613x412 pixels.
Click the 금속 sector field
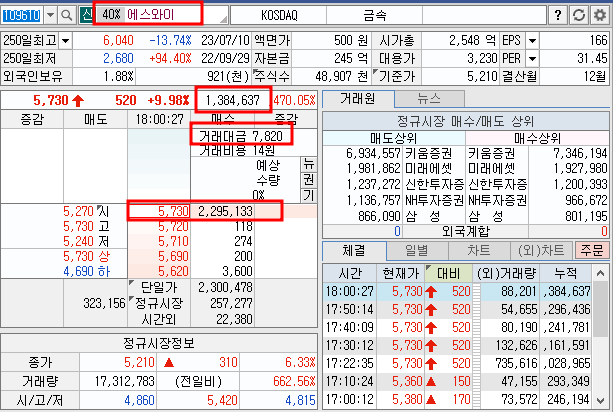375,15
